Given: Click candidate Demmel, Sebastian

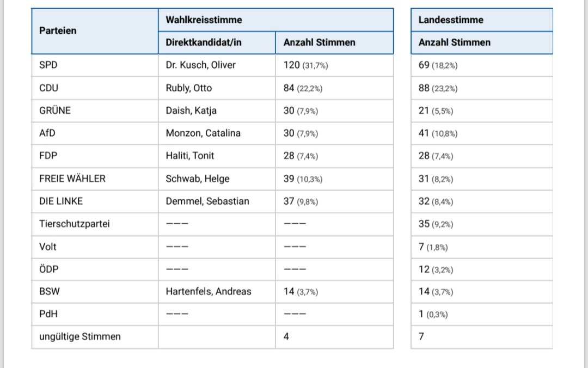Looking at the screenshot, I should tap(207, 201).
